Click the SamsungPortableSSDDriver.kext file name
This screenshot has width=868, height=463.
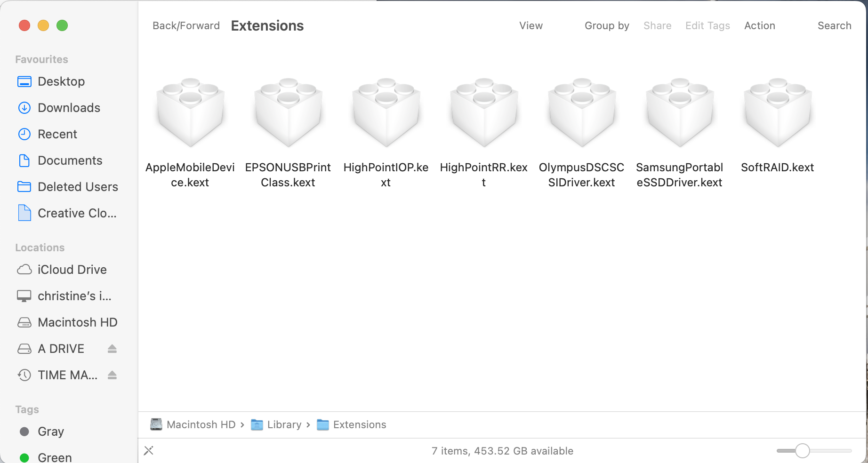coord(680,175)
